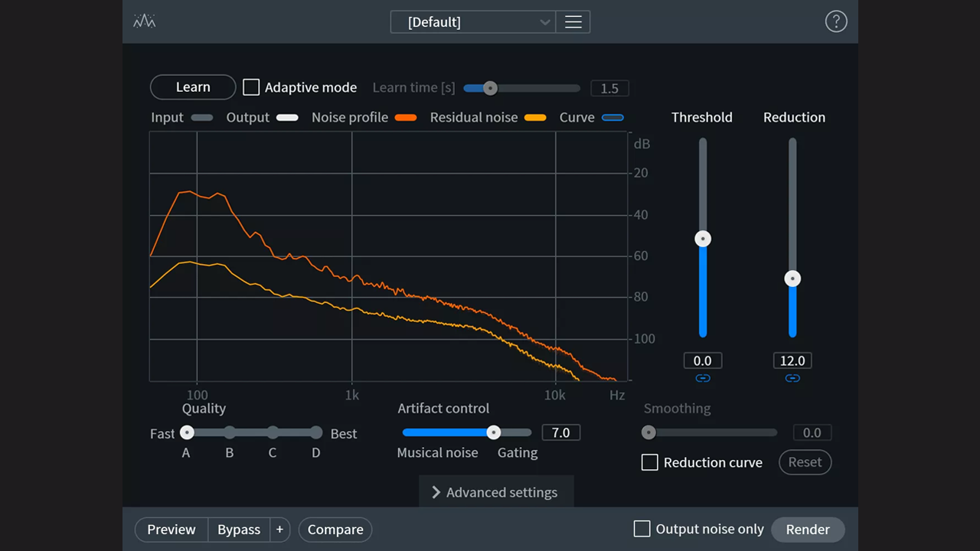Click the Preview button
The width and height of the screenshot is (980, 551).
coord(171,530)
